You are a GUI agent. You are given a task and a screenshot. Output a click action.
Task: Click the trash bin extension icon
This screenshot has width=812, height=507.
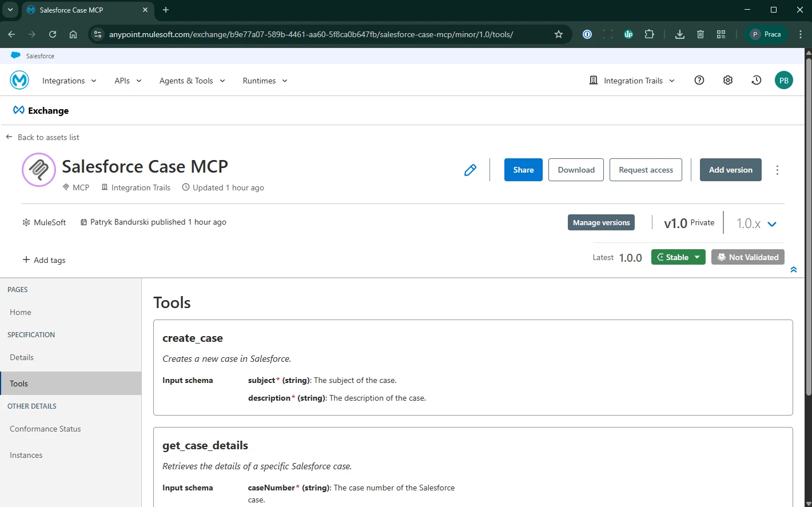point(700,34)
